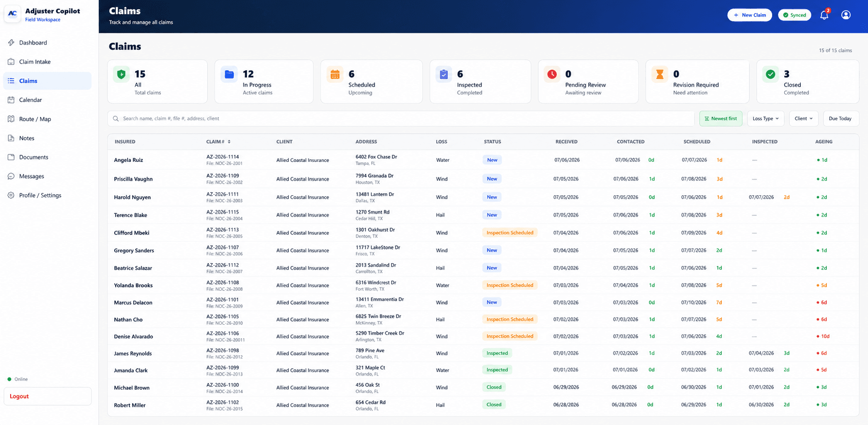
Task: Open Calendar in the sidebar
Action: 47,100
